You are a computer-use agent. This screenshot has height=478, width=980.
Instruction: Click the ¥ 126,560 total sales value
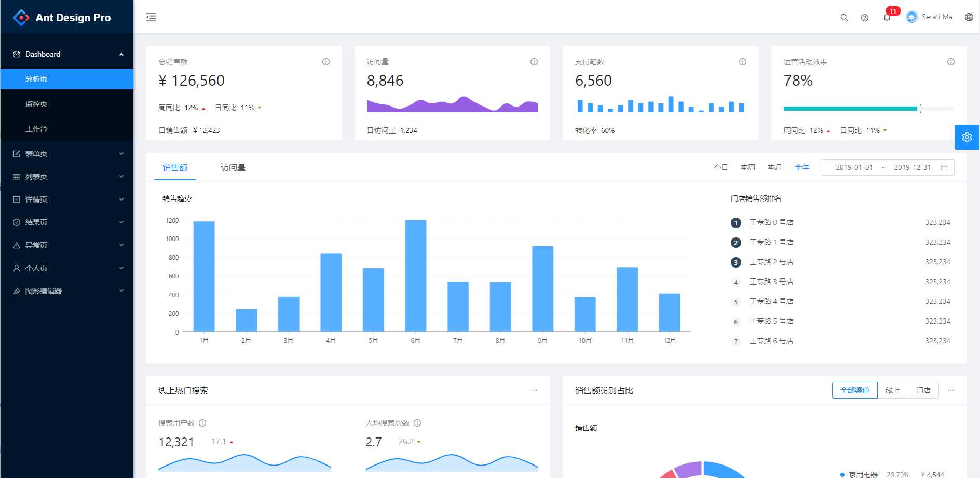[x=192, y=81]
